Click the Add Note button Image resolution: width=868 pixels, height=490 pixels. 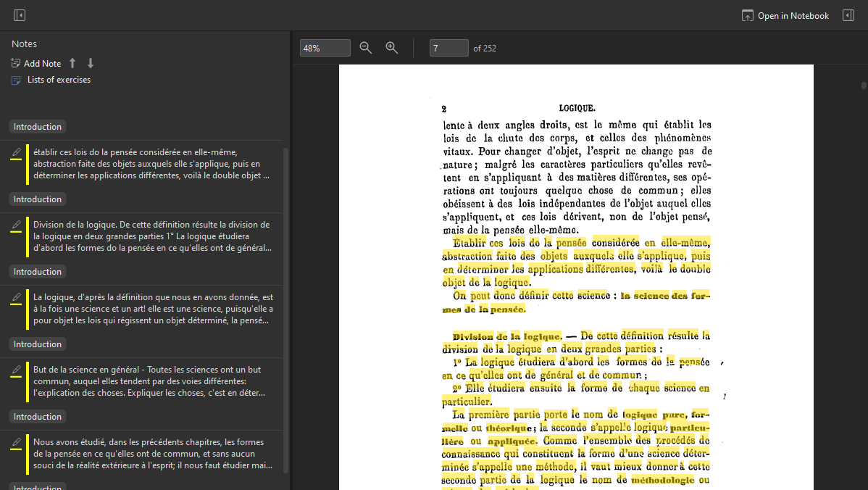point(36,64)
